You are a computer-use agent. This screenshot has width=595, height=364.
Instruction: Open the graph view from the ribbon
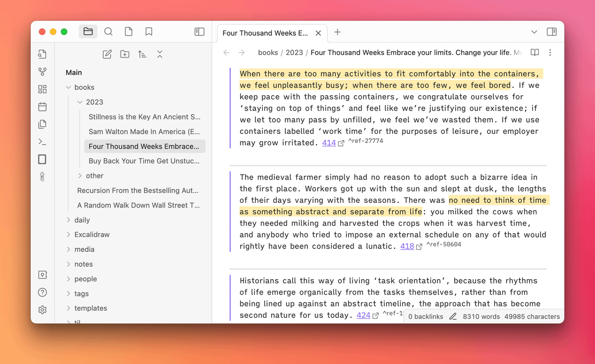pos(42,72)
